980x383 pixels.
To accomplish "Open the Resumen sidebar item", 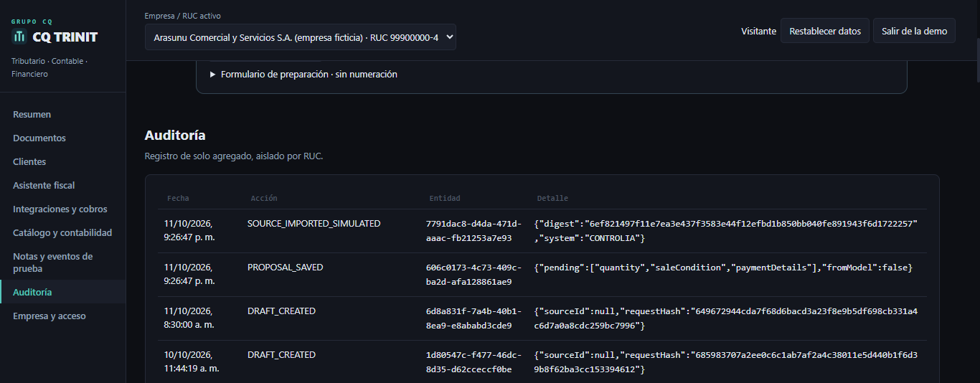I will [x=63, y=115].
